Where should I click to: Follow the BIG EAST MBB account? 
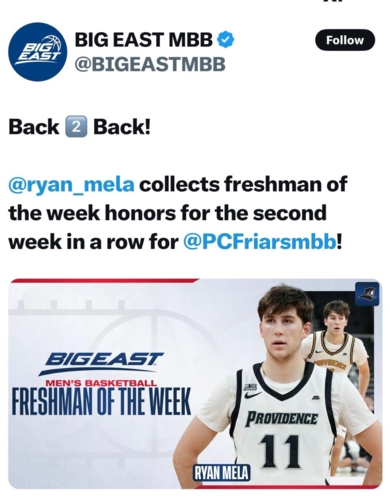[345, 40]
